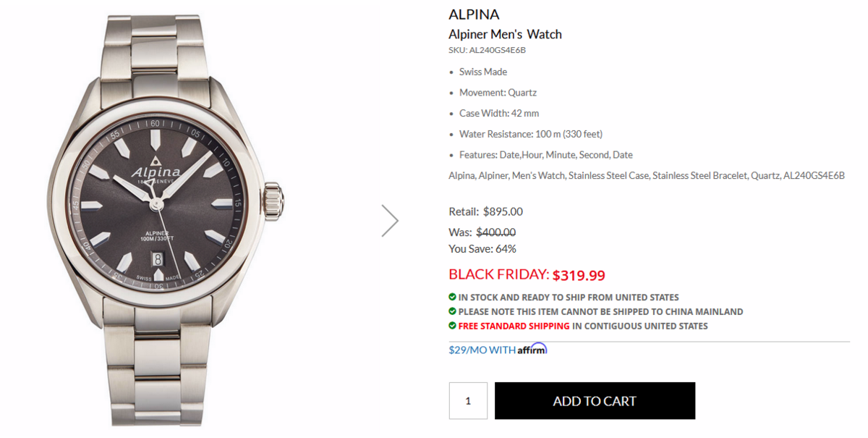Click the date window on the watch face
This screenshot has width=868, height=438.
point(158,258)
